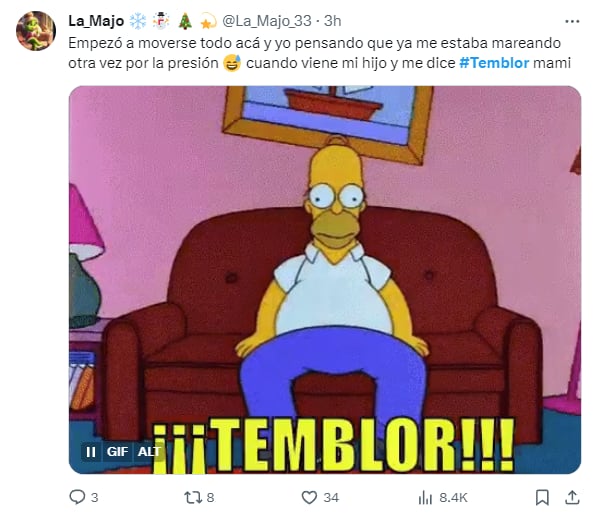598x518 pixels.
Task: Click the 34 likes count
Action: 331,498
